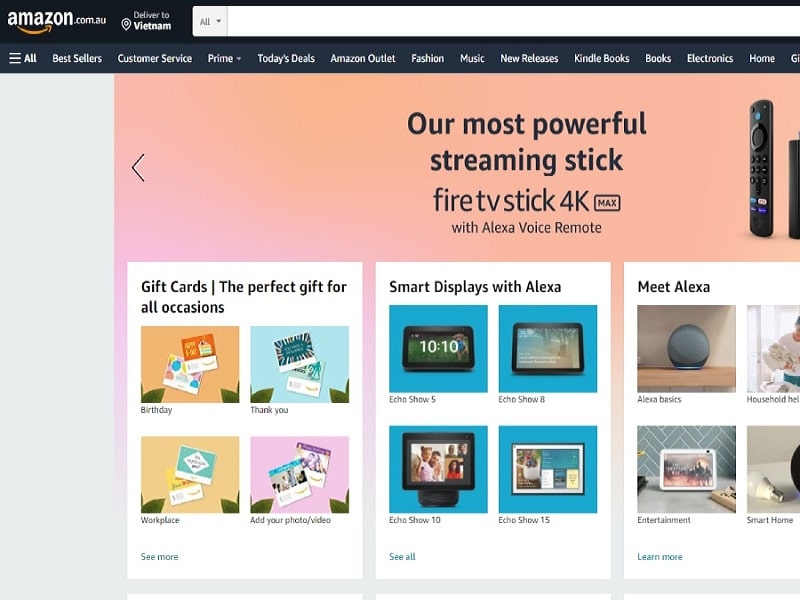Select Kindle Books in navigation bar
The width and height of the screenshot is (800, 600).
(602, 58)
